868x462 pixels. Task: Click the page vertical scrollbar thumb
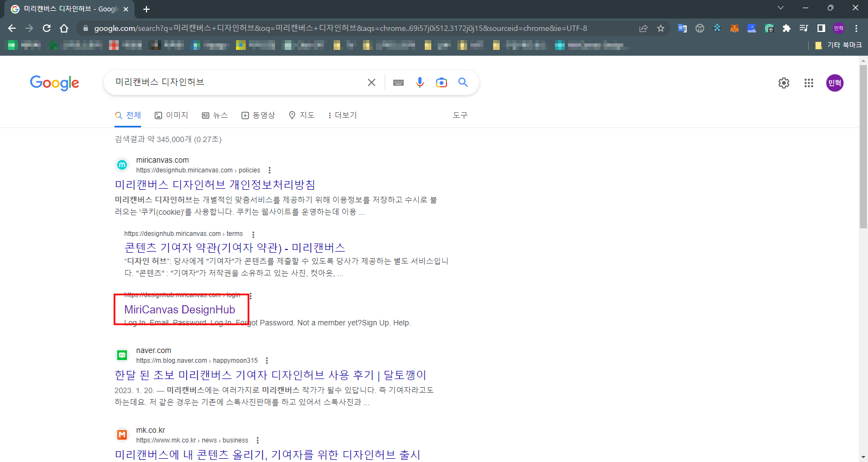point(863,146)
